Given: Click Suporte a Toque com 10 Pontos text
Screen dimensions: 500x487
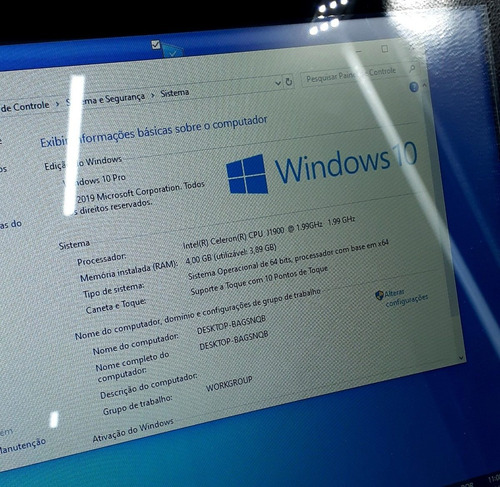Looking at the screenshot, I should pyautogui.click(x=259, y=281).
